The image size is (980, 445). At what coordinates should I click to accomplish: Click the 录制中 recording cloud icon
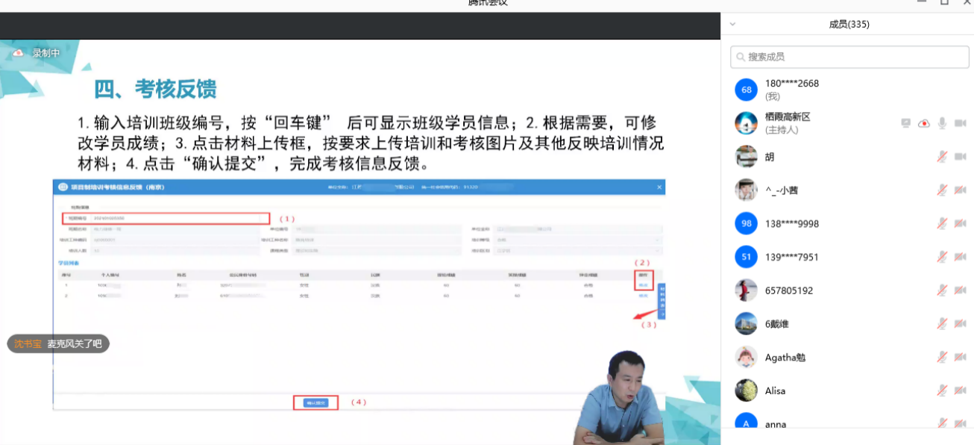(18, 53)
